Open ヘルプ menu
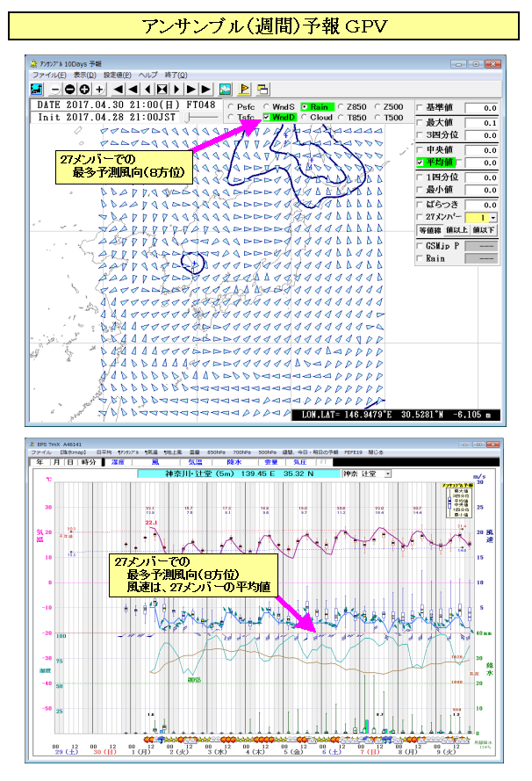 [x=147, y=75]
